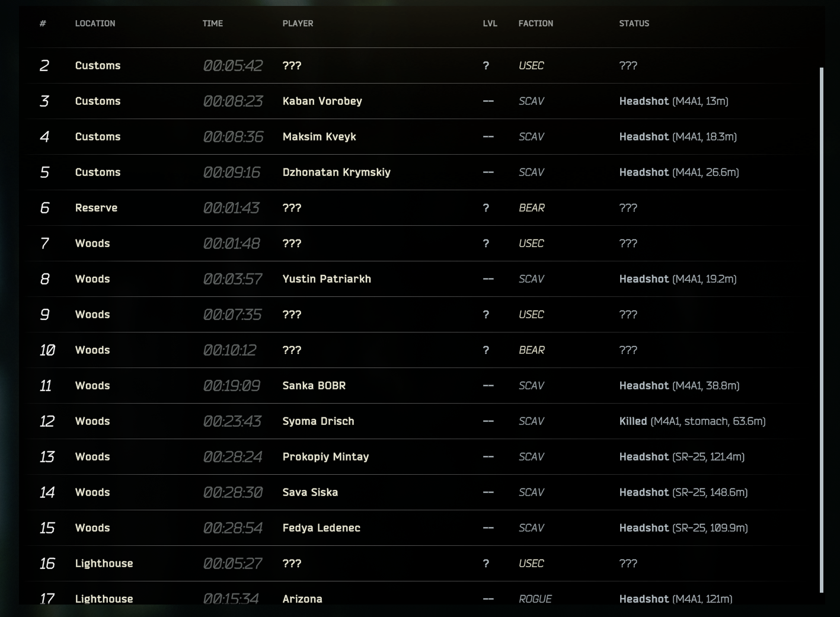
Task: Click the STATUS column header
Action: 634,24
